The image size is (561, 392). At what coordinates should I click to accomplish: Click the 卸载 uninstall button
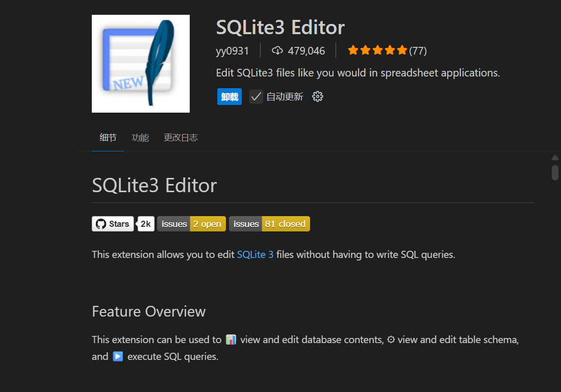pos(229,96)
